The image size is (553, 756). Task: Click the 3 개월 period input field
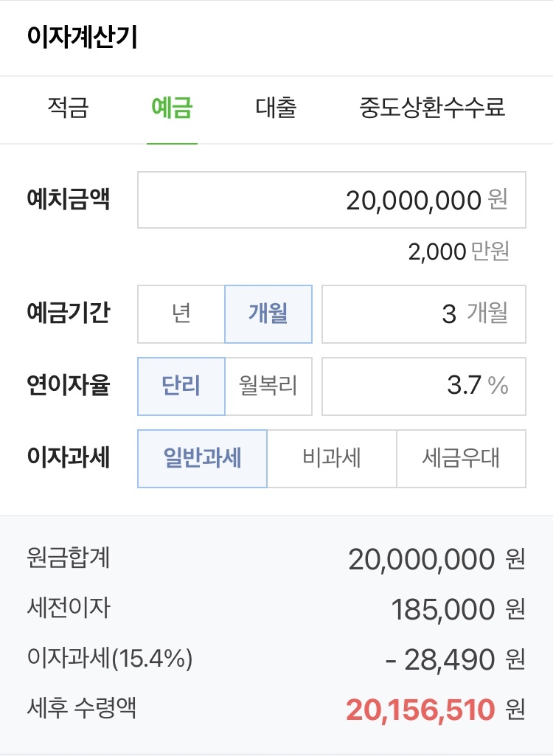click(424, 314)
